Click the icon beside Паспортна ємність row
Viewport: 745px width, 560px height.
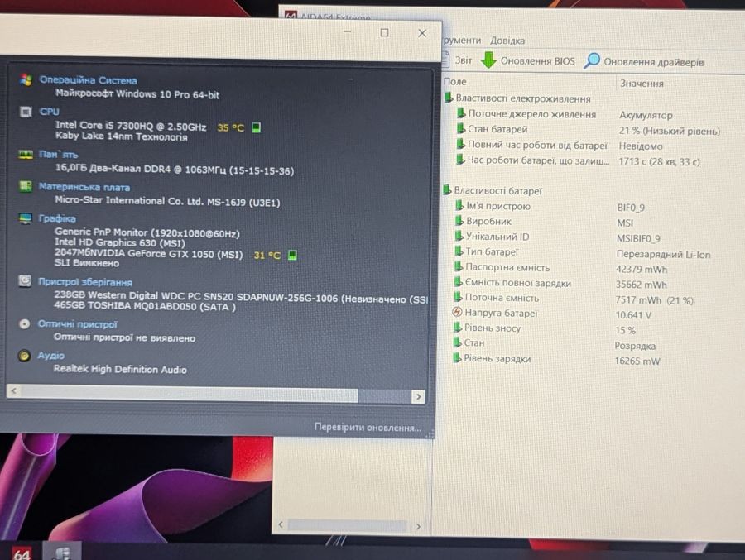tap(458, 266)
